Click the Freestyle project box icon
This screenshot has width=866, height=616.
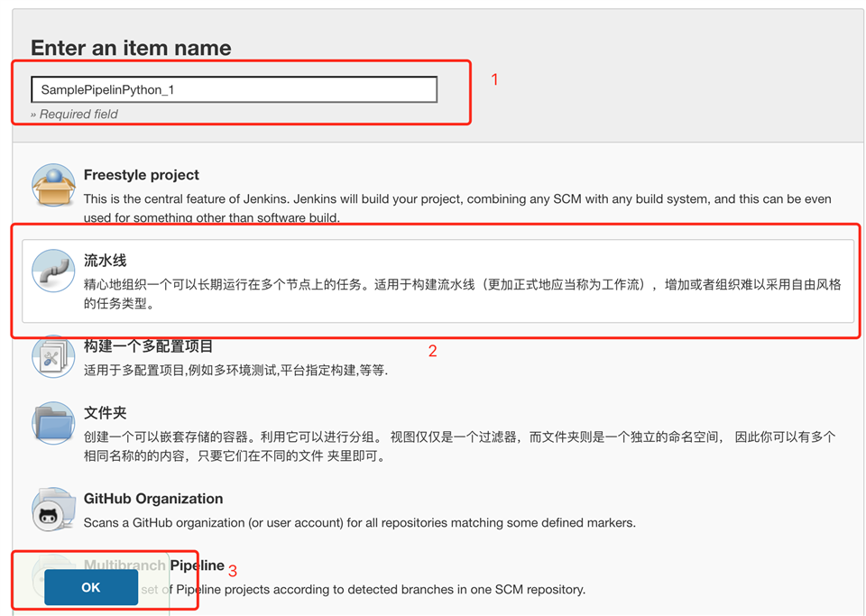tap(53, 186)
